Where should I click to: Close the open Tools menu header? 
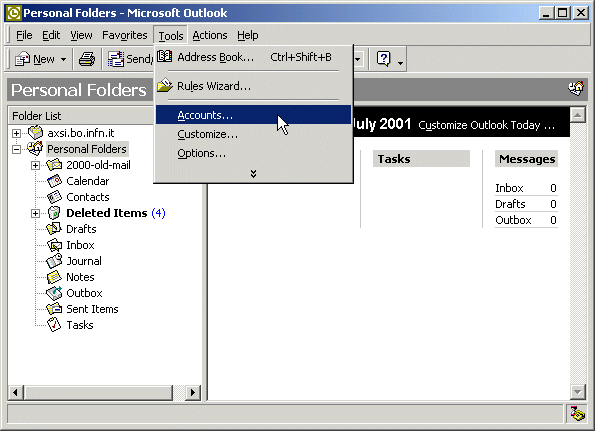(x=171, y=36)
